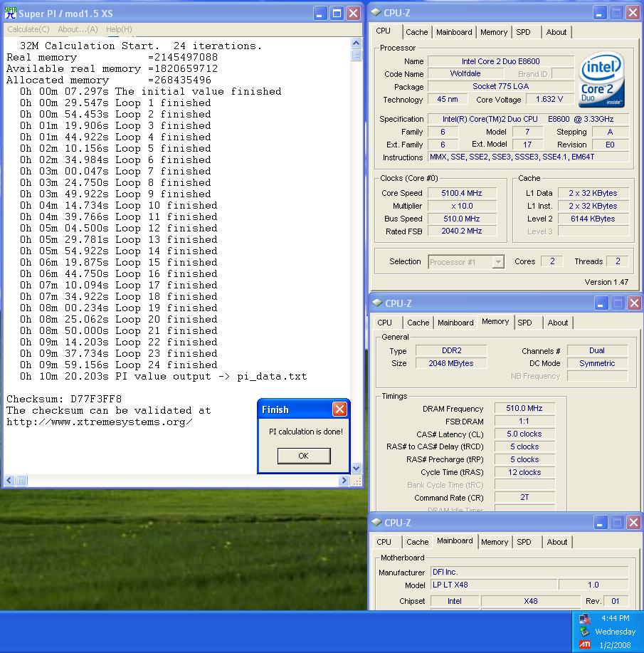Click the safely remove hardware tray icon
The width and height of the screenshot is (644, 653).
click(x=584, y=632)
